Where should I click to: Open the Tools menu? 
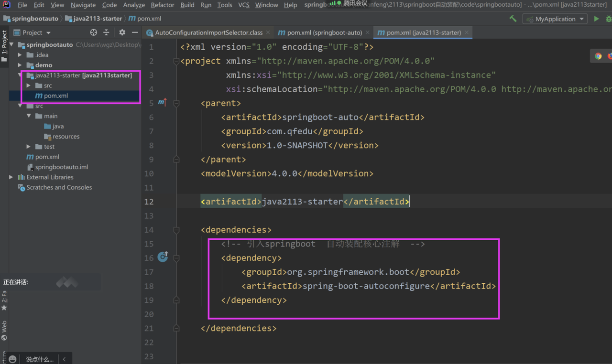(225, 5)
